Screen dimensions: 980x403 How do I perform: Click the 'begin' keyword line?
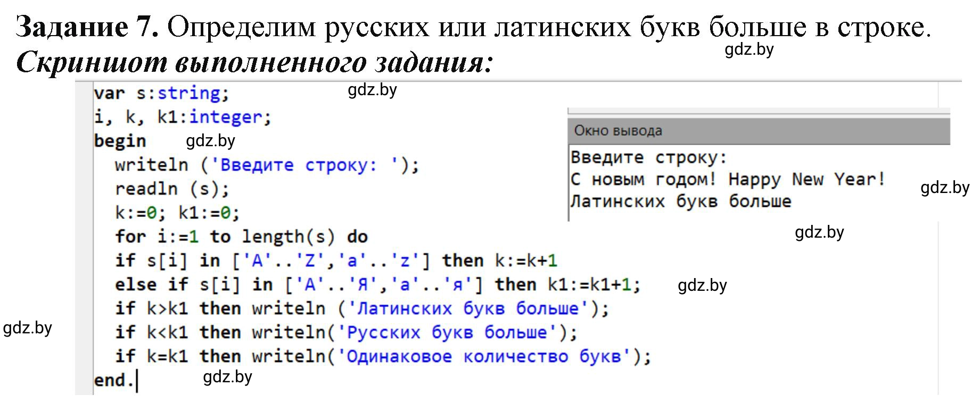pos(120,141)
